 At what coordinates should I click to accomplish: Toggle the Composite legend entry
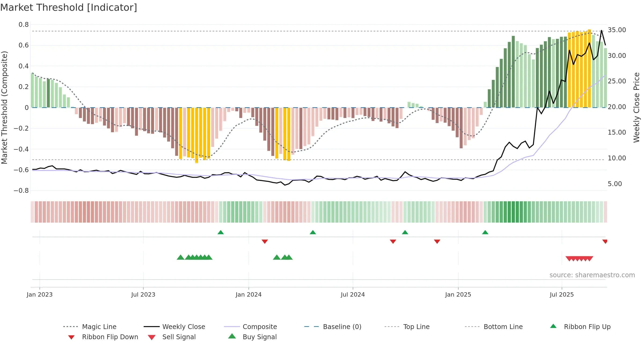[250, 327]
